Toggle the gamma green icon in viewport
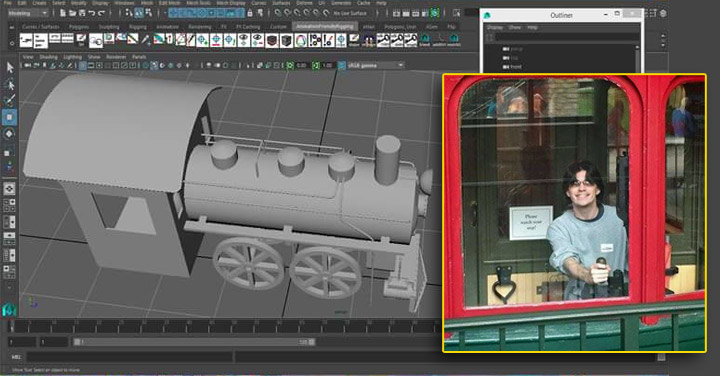Viewport: 720px width, 376px height. [316, 66]
